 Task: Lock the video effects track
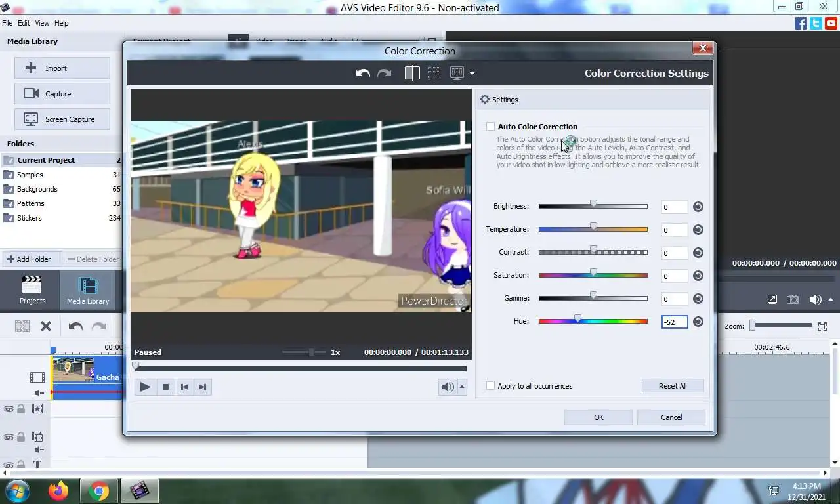(x=21, y=409)
